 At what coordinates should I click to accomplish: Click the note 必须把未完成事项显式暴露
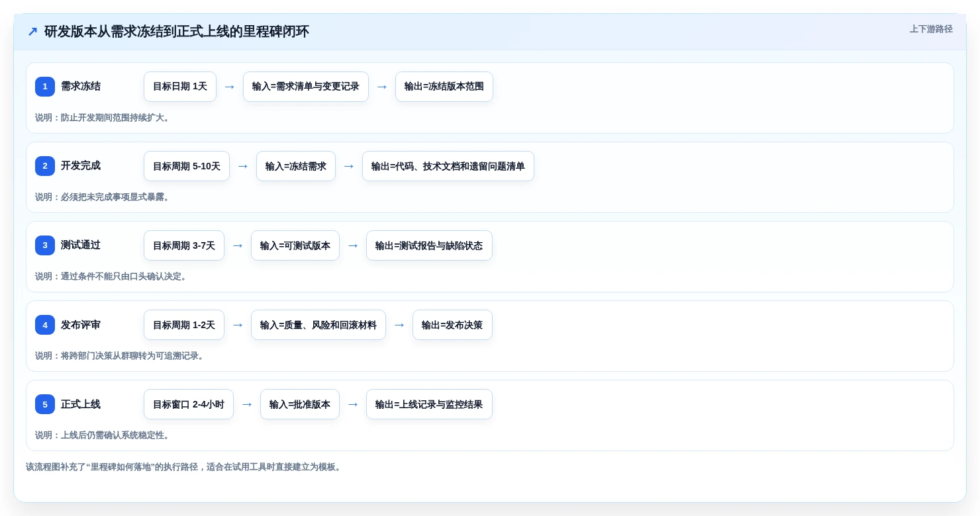(104, 197)
